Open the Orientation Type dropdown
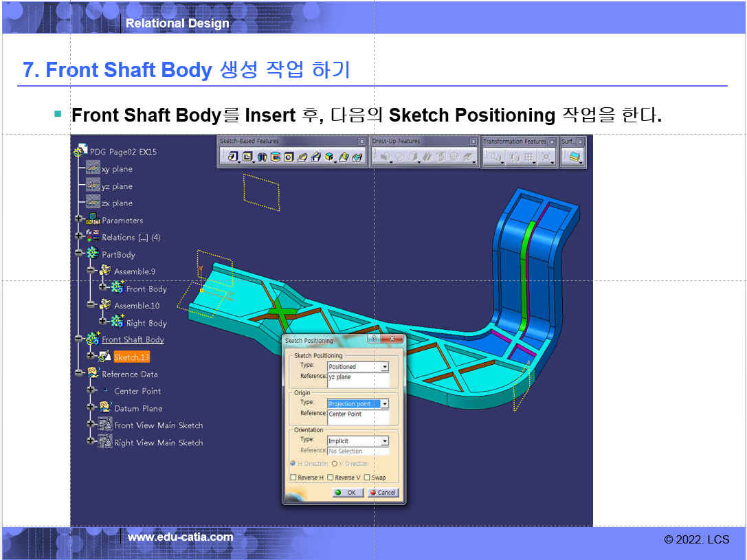The height and width of the screenshot is (560, 747). point(385,441)
